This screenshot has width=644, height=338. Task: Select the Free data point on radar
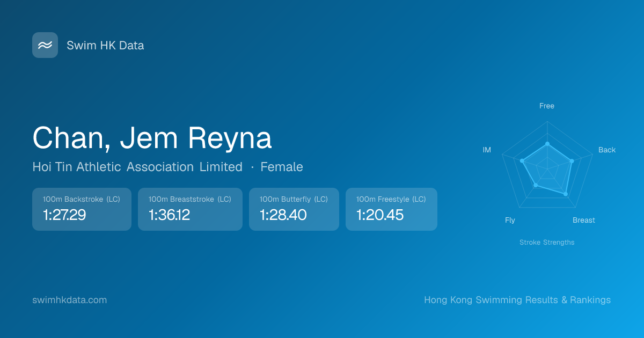(547, 144)
